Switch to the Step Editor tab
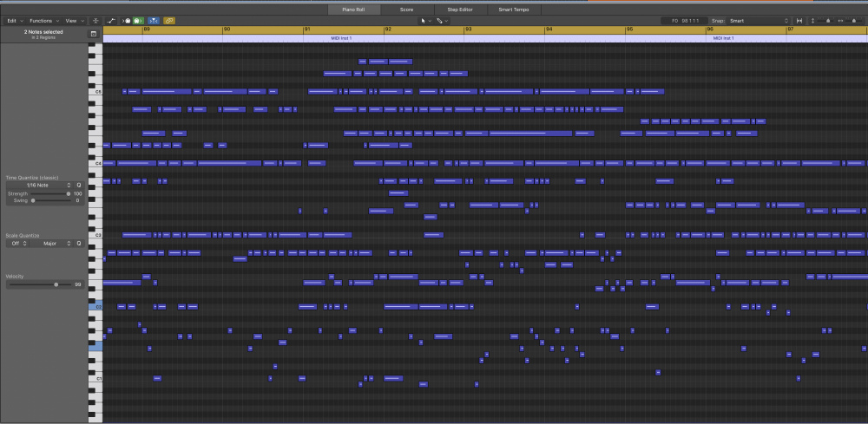Viewport: 868px width, 424px height. (459, 9)
